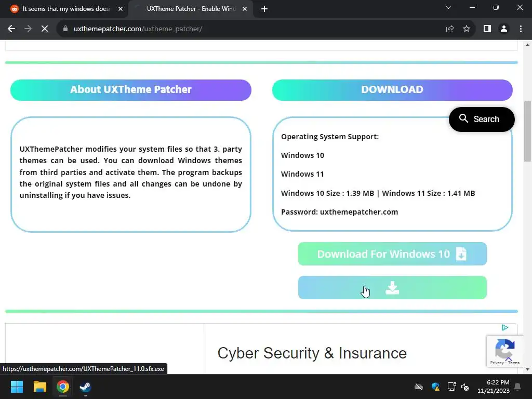The height and width of the screenshot is (399, 532).
Task: Click Download For Windows 10 button
Action: 392,254
